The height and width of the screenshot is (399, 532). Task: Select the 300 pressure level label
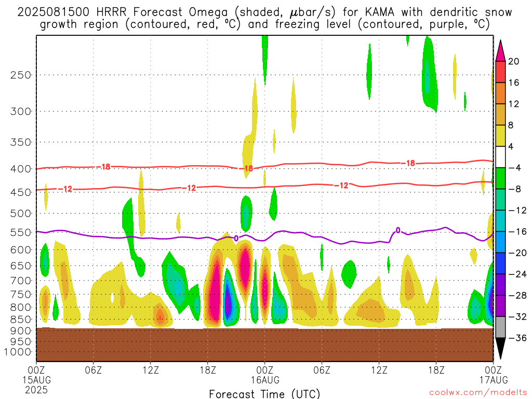click(x=21, y=111)
